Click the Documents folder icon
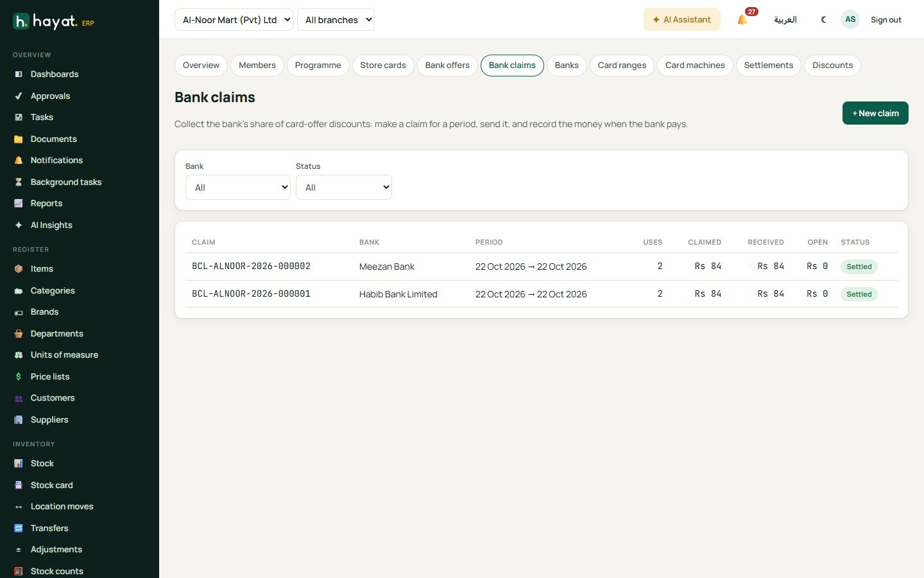This screenshot has height=578, width=924. (x=19, y=139)
